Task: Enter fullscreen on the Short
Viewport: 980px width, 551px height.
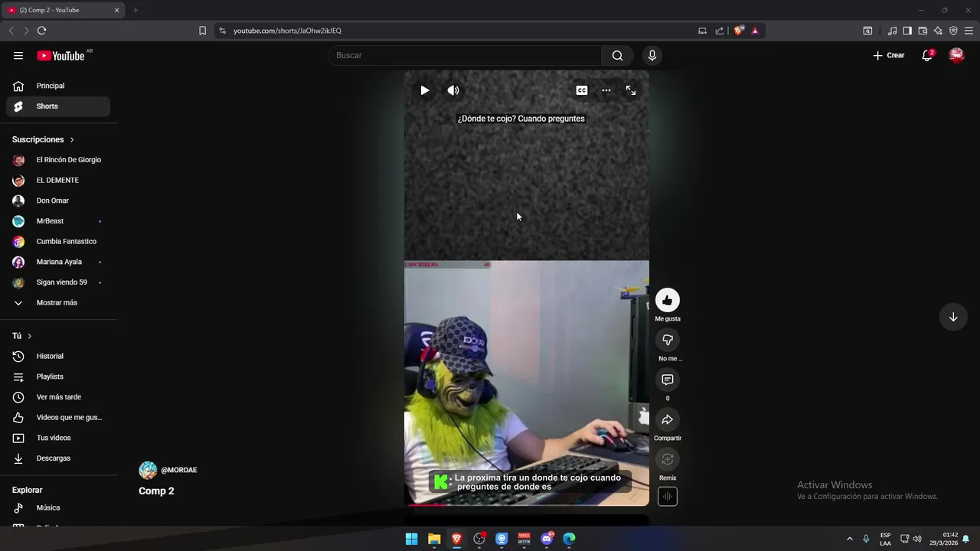Action: coord(631,90)
